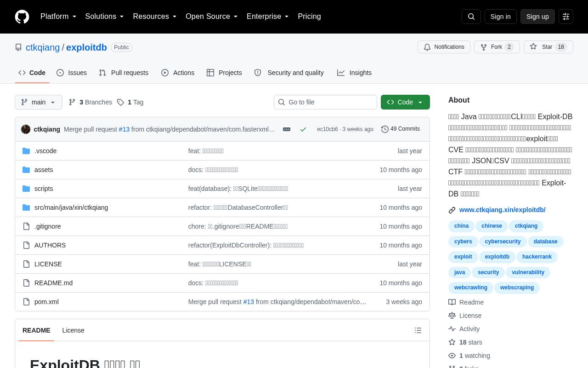This screenshot has height=368, width=588.
Task: Select the china topic tag
Action: point(462,226)
